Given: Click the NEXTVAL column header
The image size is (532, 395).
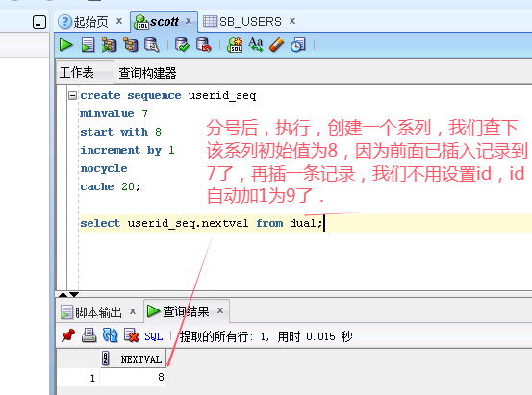Looking at the screenshot, I should click(x=134, y=359).
